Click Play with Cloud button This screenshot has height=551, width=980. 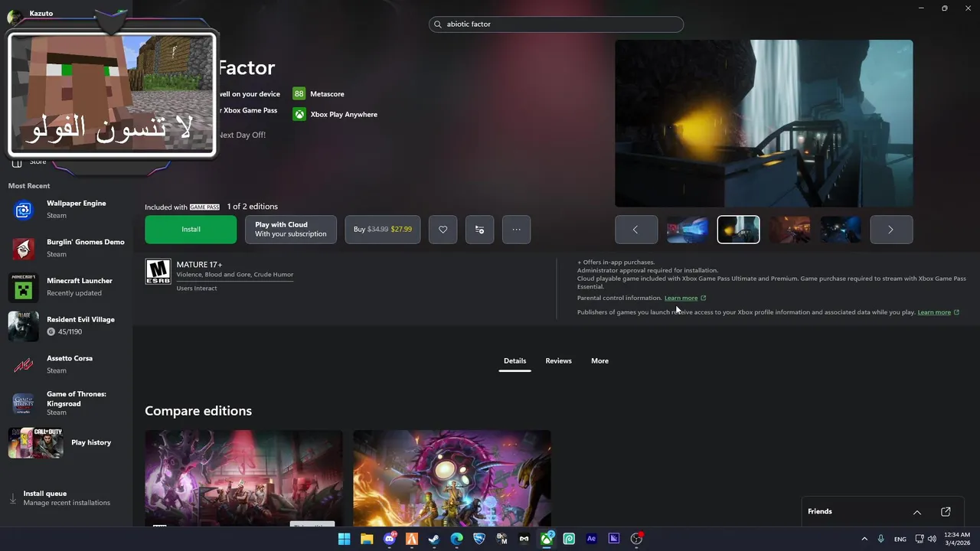[x=291, y=230]
